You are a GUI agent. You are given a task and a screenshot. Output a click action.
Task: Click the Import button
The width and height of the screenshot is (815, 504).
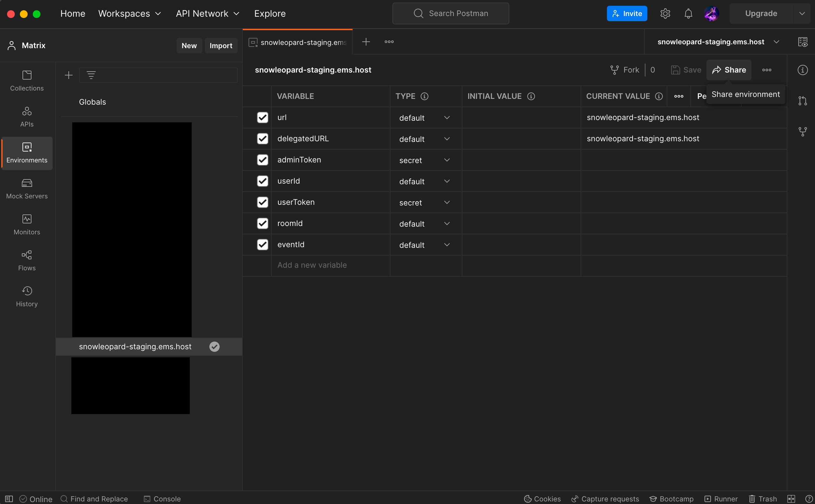coord(221,46)
